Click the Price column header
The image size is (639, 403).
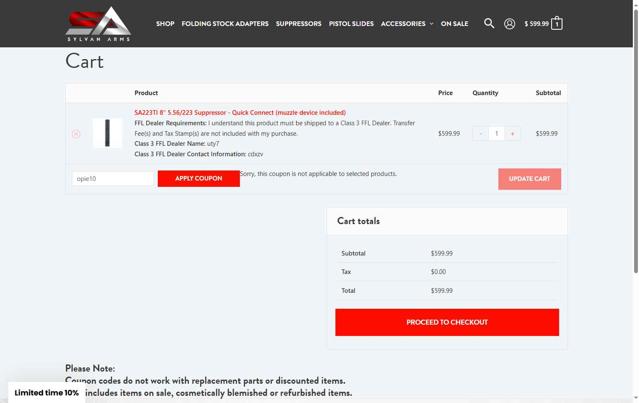click(445, 93)
